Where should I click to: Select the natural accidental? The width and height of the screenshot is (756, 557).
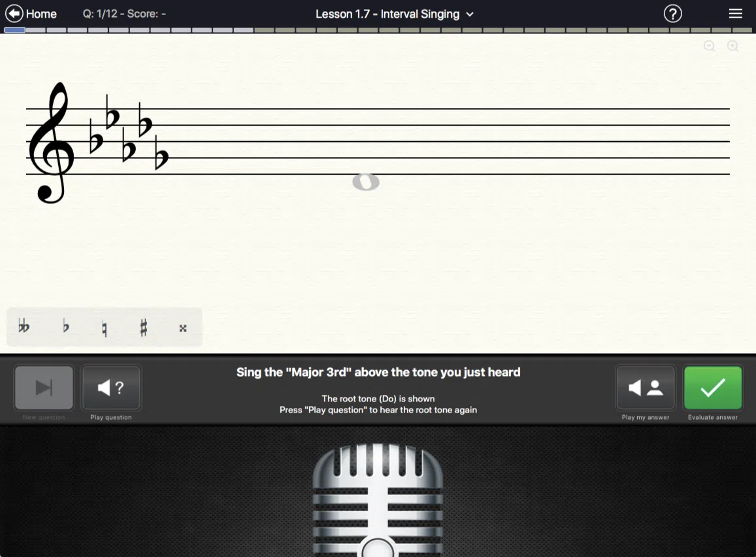104,327
